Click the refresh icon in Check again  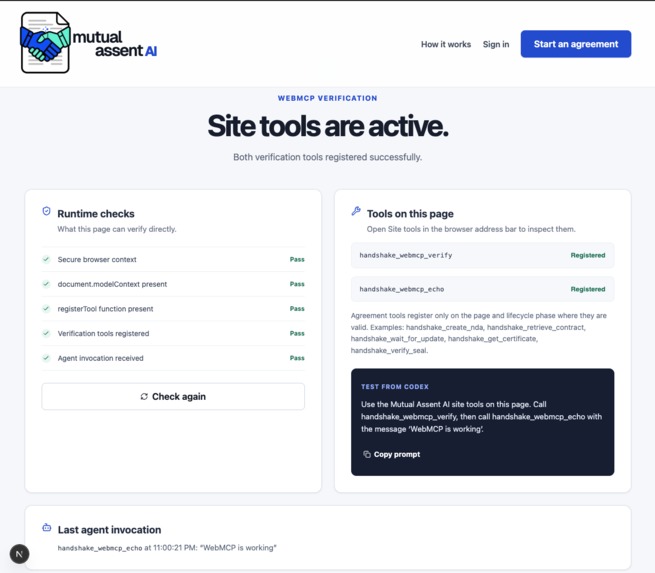[x=144, y=396]
